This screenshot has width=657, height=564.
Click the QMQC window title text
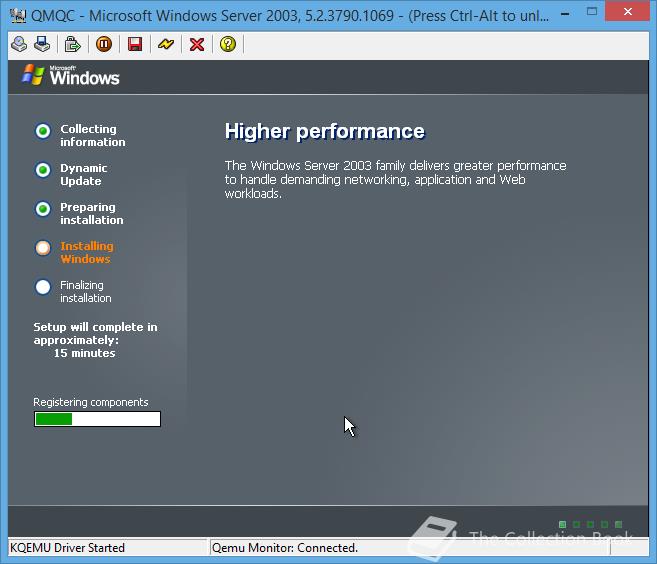pos(290,16)
